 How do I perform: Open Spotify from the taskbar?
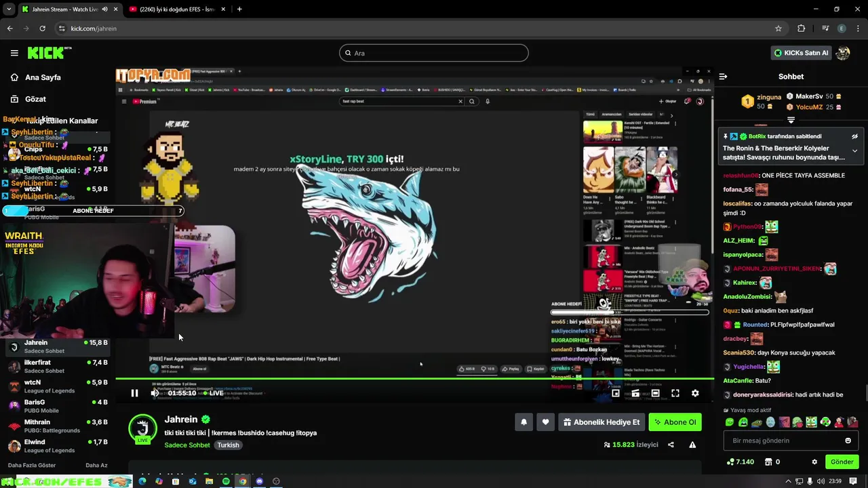(226, 481)
